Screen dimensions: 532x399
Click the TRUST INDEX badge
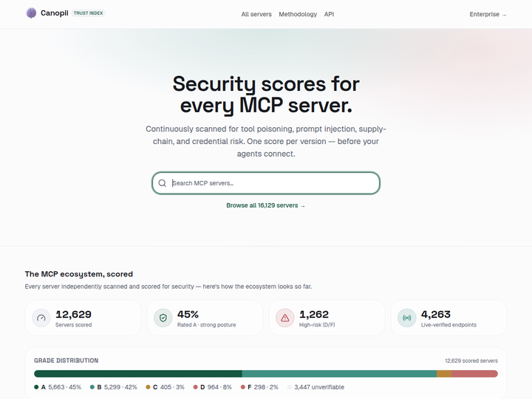pyautogui.click(x=88, y=13)
